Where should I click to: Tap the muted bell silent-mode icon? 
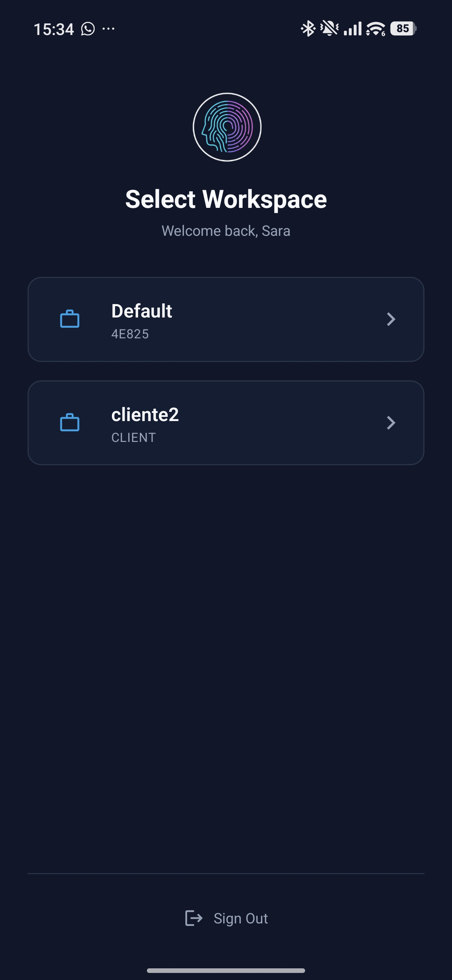click(x=329, y=29)
